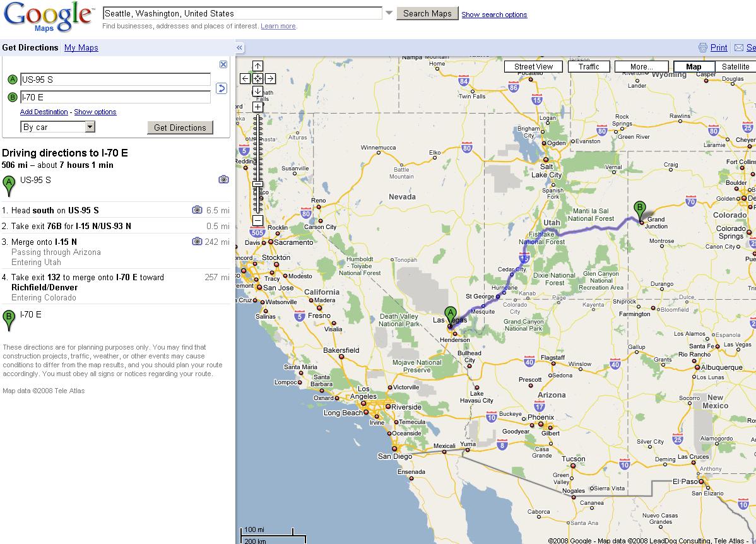Open the More... map layers menu
Screen dimensions: 756x544
[x=641, y=67]
